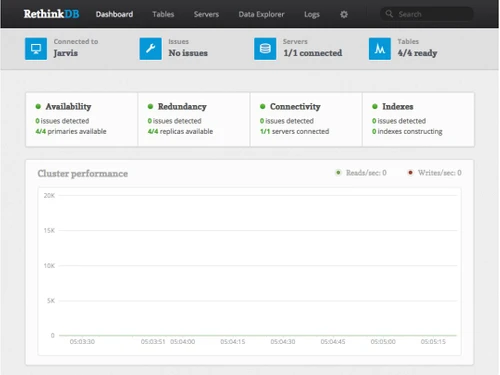Open the Data Explorer tab
500x375 pixels.
(261, 14)
